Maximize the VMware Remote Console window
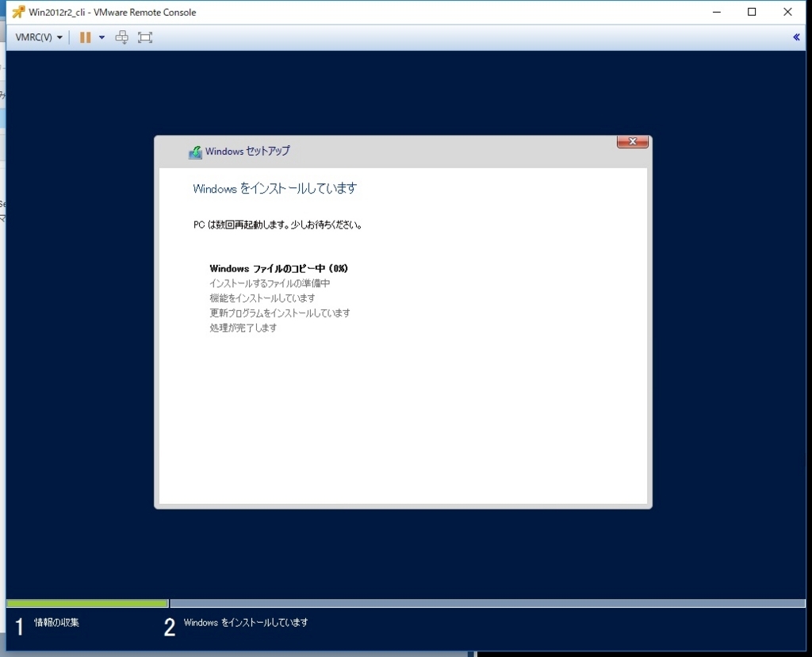 point(752,12)
